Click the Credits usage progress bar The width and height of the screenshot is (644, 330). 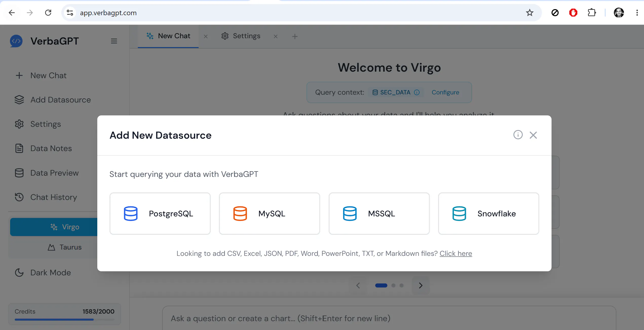64,320
